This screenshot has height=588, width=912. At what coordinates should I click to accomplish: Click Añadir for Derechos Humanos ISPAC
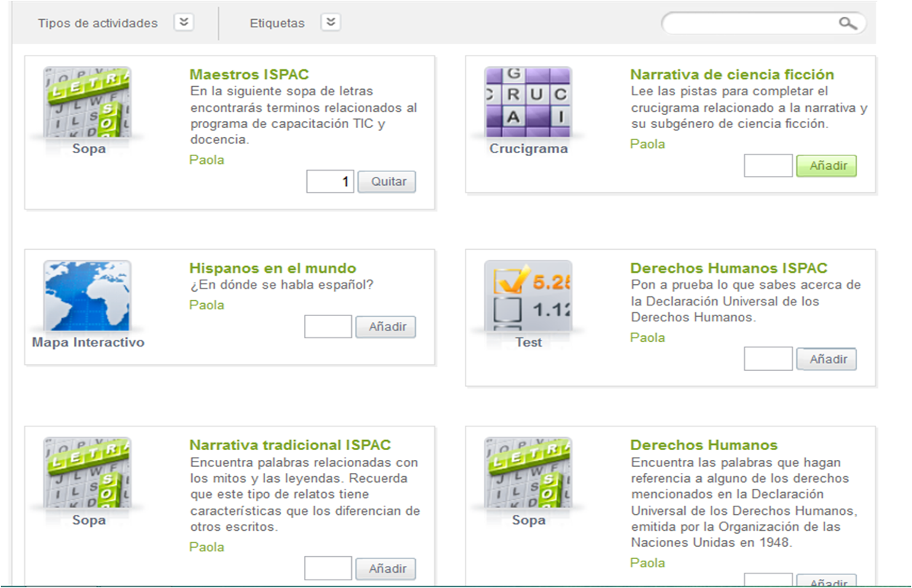coord(827,359)
